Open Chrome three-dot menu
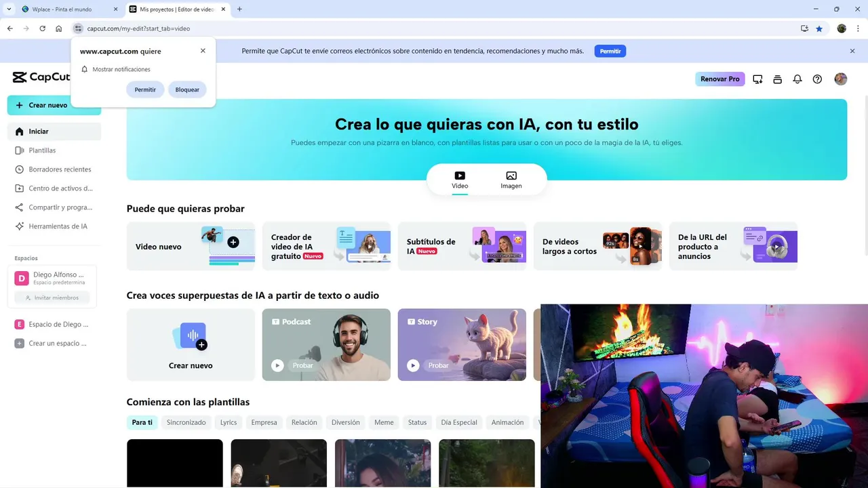 pos(857,28)
